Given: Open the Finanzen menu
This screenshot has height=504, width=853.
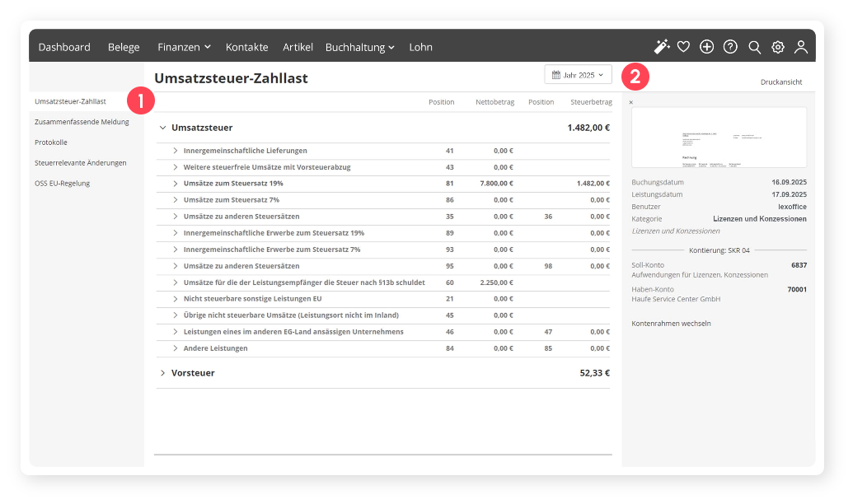Looking at the screenshot, I should tap(184, 47).
